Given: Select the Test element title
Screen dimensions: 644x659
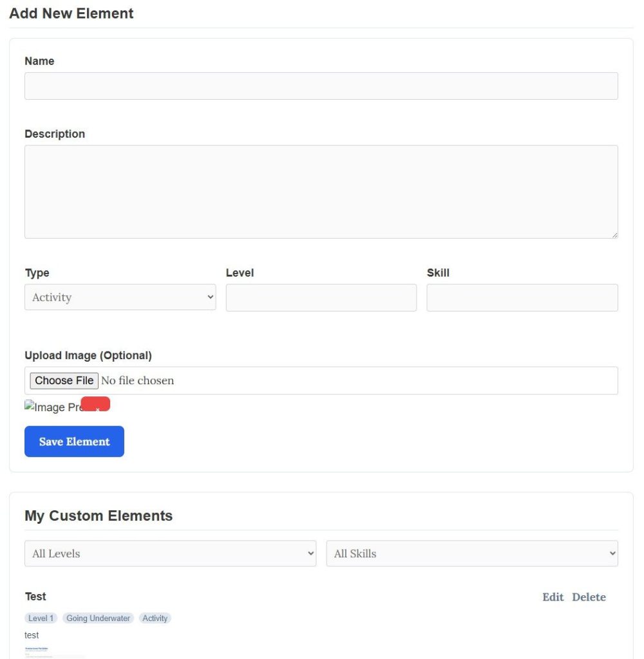Looking at the screenshot, I should 35,597.
